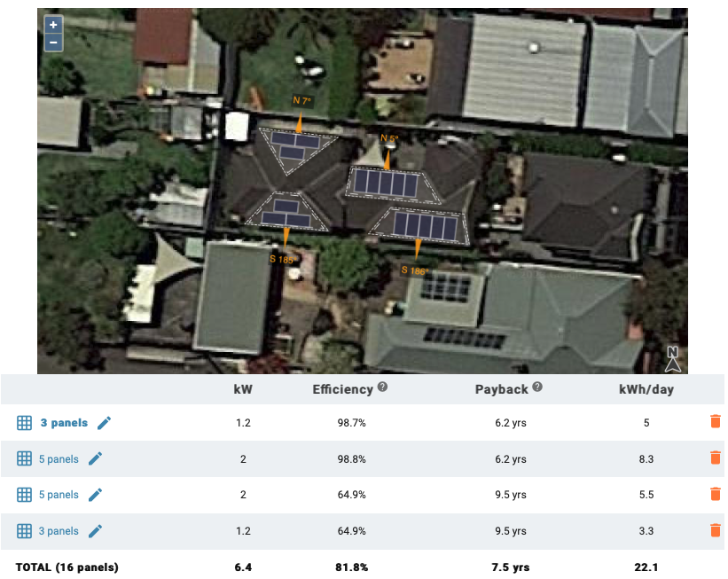Click the kW column header
The height and width of the screenshot is (579, 728).
pos(243,389)
